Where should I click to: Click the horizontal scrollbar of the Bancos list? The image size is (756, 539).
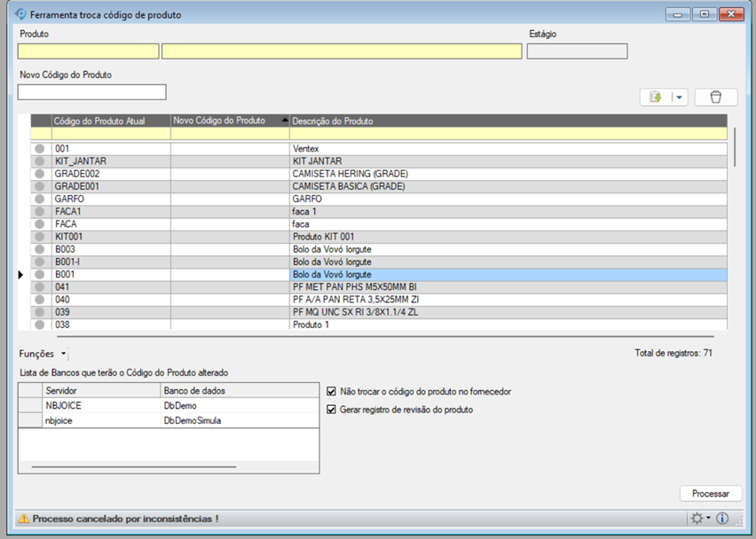(134, 466)
